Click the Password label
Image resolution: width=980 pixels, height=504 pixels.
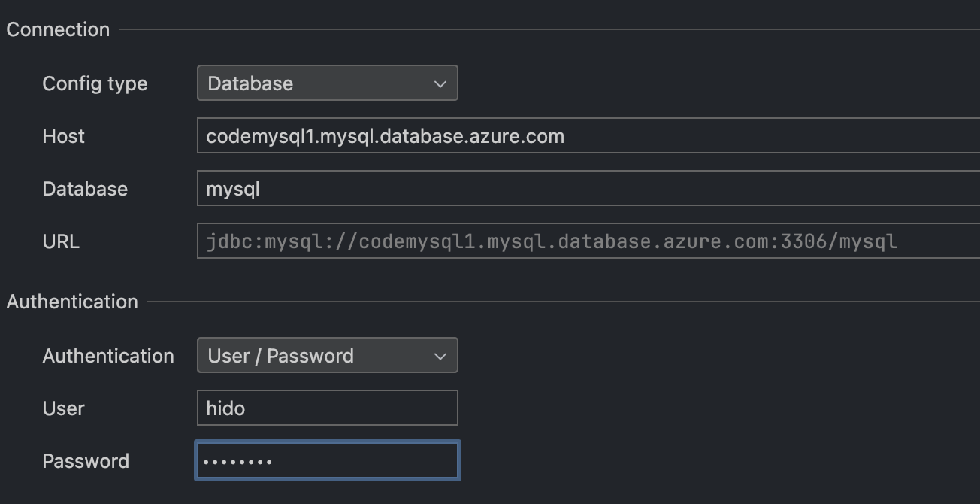86,461
